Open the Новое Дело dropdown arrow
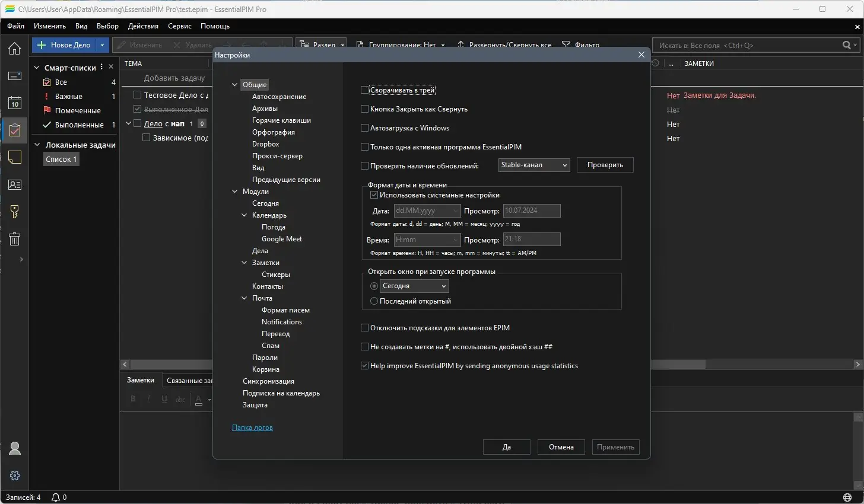The height and width of the screenshot is (504, 864). [102, 45]
